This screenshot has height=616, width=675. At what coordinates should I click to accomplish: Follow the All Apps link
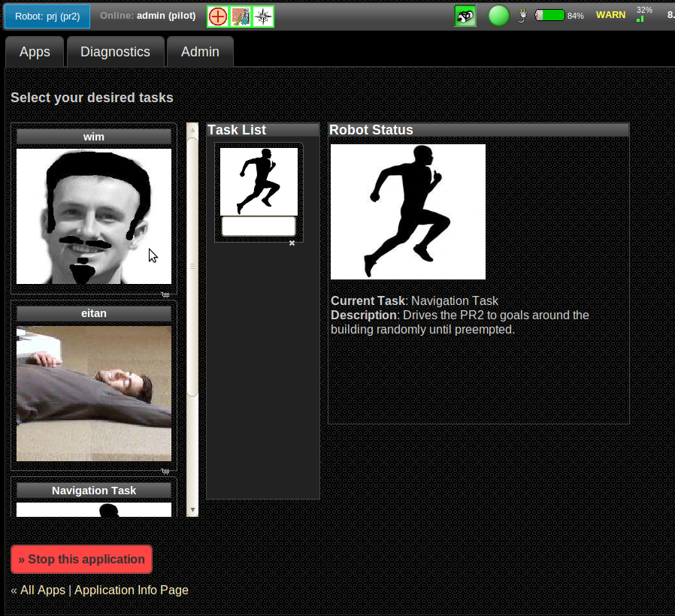pos(42,590)
